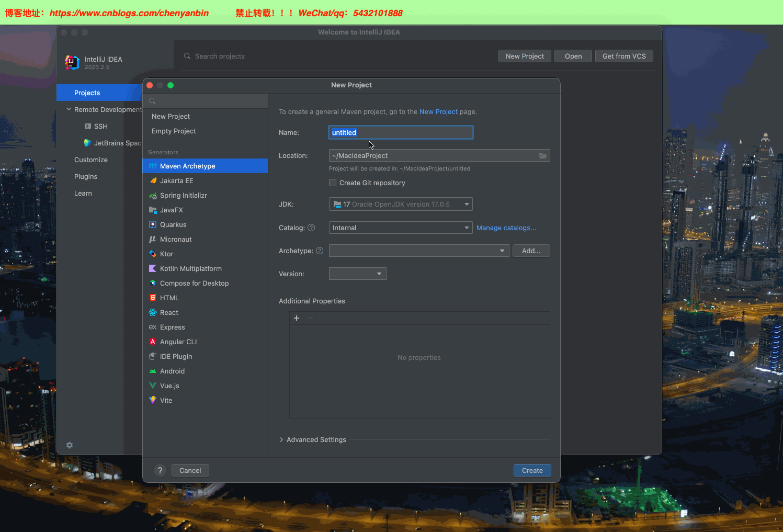Screen dimensions: 783x532
Task: Open Customize in Welcome sidebar
Action: [x=91, y=160]
